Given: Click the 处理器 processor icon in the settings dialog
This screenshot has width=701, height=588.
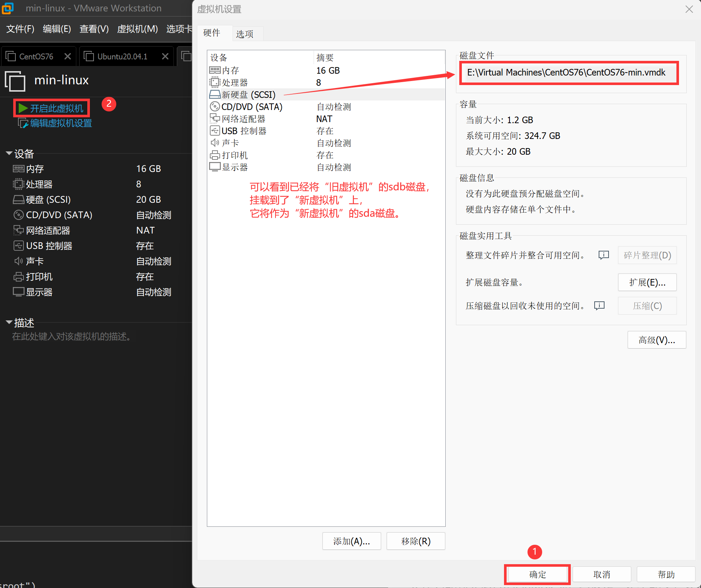Looking at the screenshot, I should click(215, 82).
